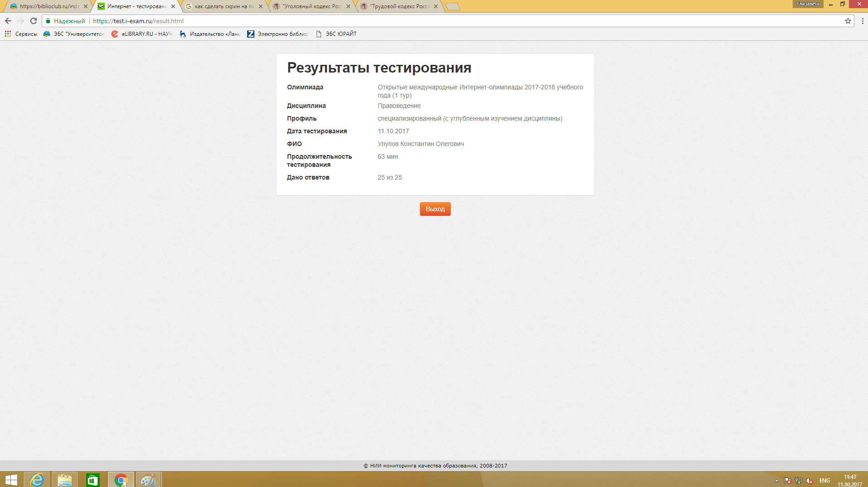Screen dimensions: 868x487
Task: Open the Сервисы apps shortcut
Action: [21, 34]
